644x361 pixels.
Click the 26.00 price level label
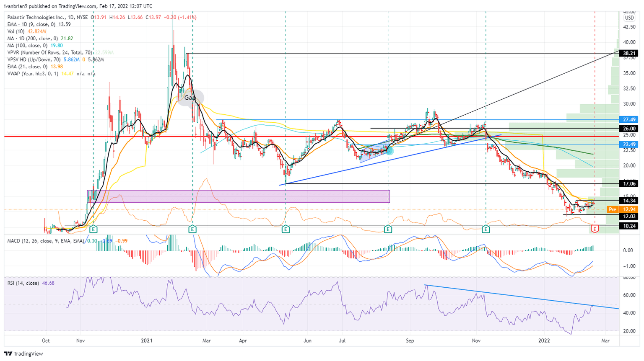click(629, 129)
